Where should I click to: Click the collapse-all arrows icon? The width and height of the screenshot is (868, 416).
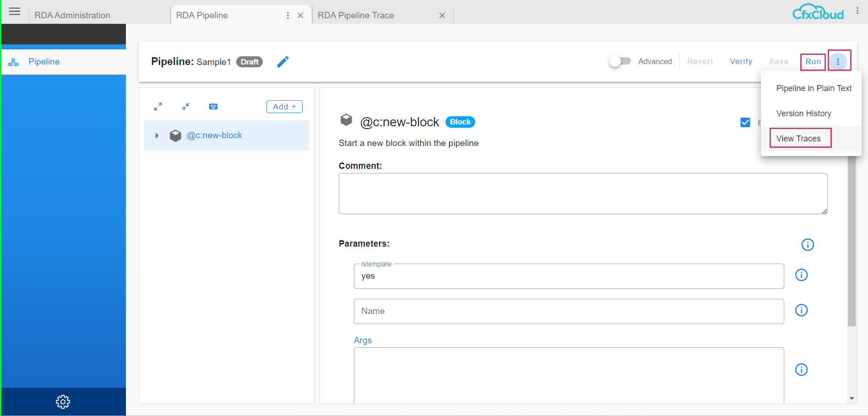(185, 107)
